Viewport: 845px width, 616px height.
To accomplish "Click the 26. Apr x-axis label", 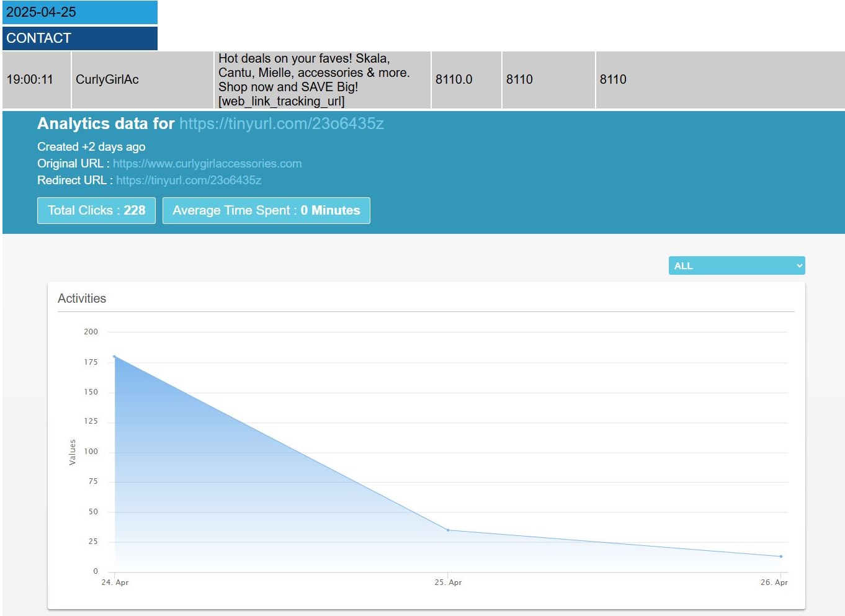I will pyautogui.click(x=774, y=583).
